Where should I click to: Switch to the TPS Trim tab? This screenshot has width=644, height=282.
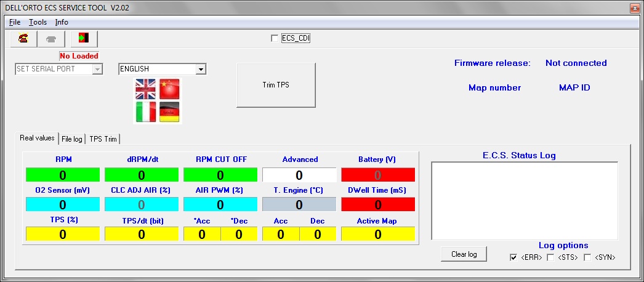click(x=103, y=139)
